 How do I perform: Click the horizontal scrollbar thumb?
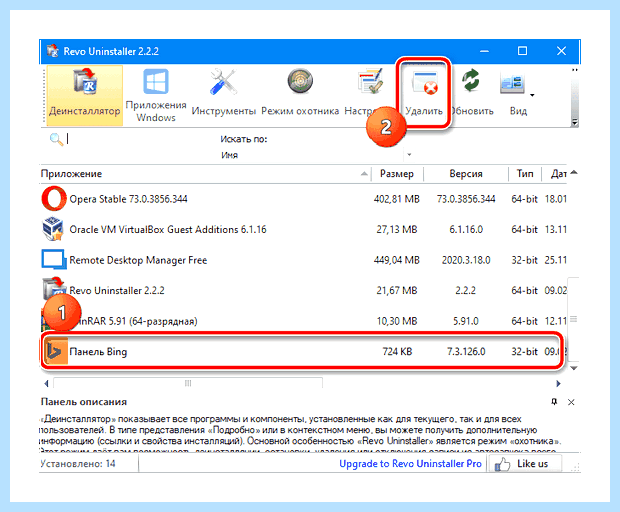click(x=188, y=383)
